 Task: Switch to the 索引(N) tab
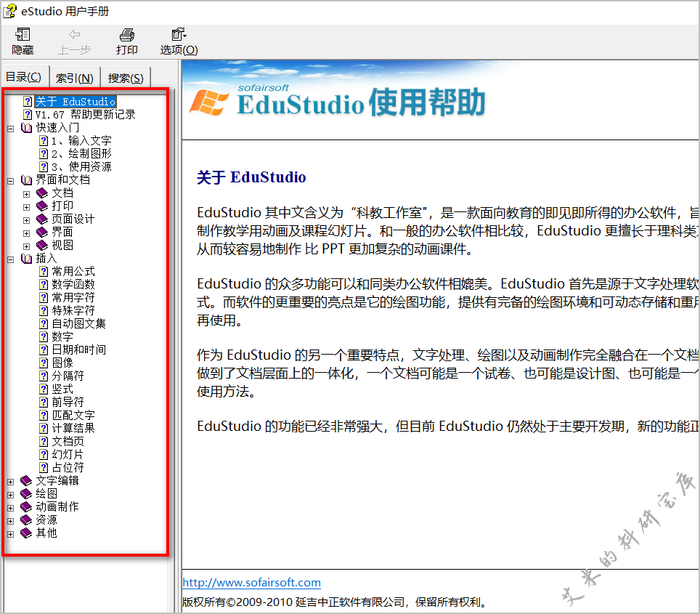click(74, 78)
